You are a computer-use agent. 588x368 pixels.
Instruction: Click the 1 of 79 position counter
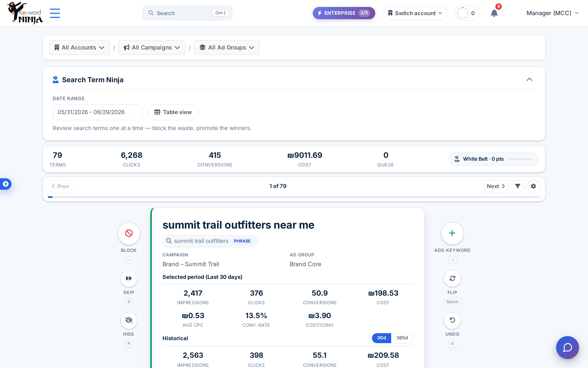[x=278, y=186]
